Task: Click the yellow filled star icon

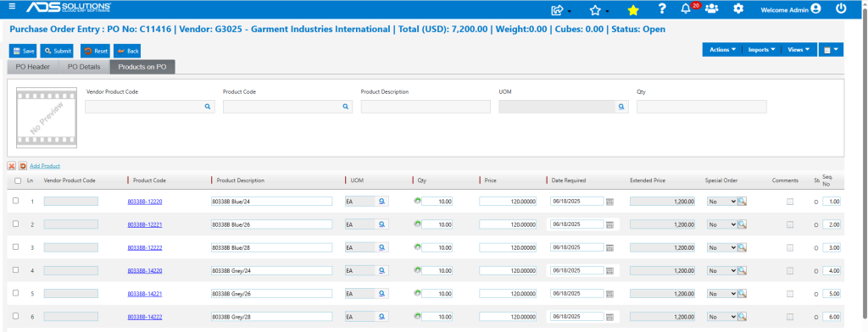Action: (x=633, y=9)
